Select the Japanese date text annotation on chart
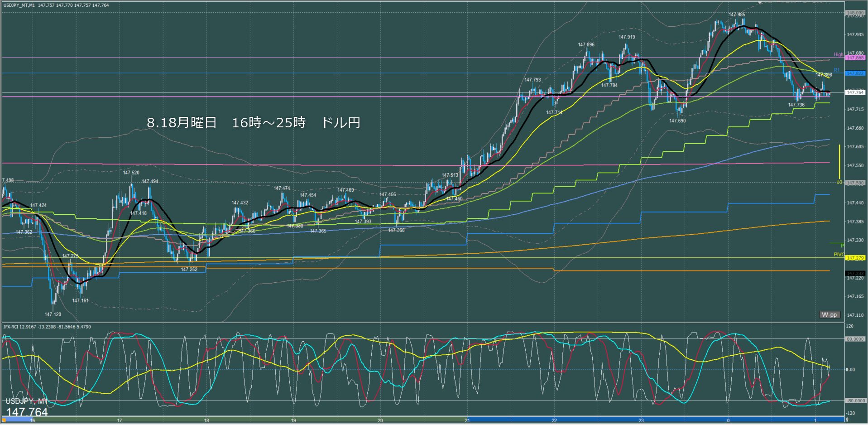The height and width of the screenshot is (425, 868). [x=253, y=123]
